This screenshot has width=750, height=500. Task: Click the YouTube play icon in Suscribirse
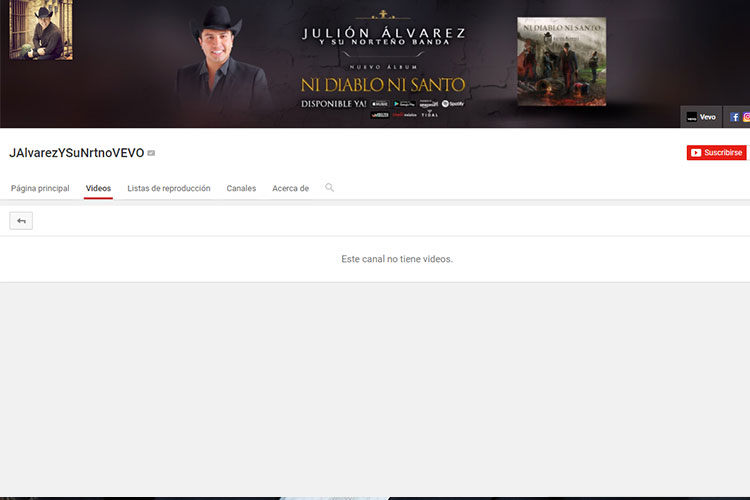click(696, 153)
